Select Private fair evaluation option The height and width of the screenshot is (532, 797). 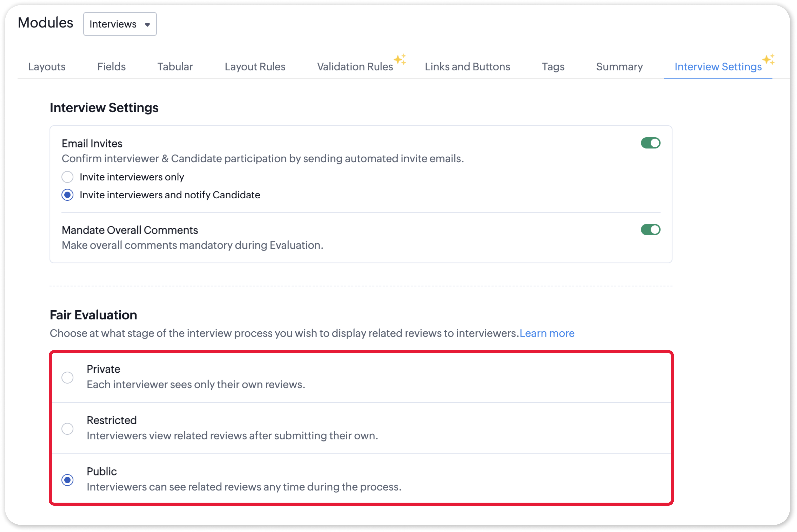(68, 377)
